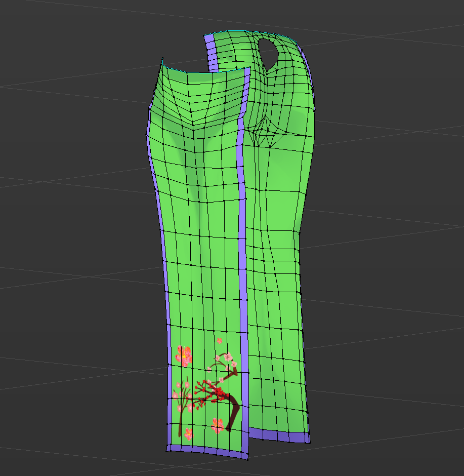Click the small pink flower above the branch tip
This screenshot has height=476, width=464.
pyautogui.click(x=219, y=341)
